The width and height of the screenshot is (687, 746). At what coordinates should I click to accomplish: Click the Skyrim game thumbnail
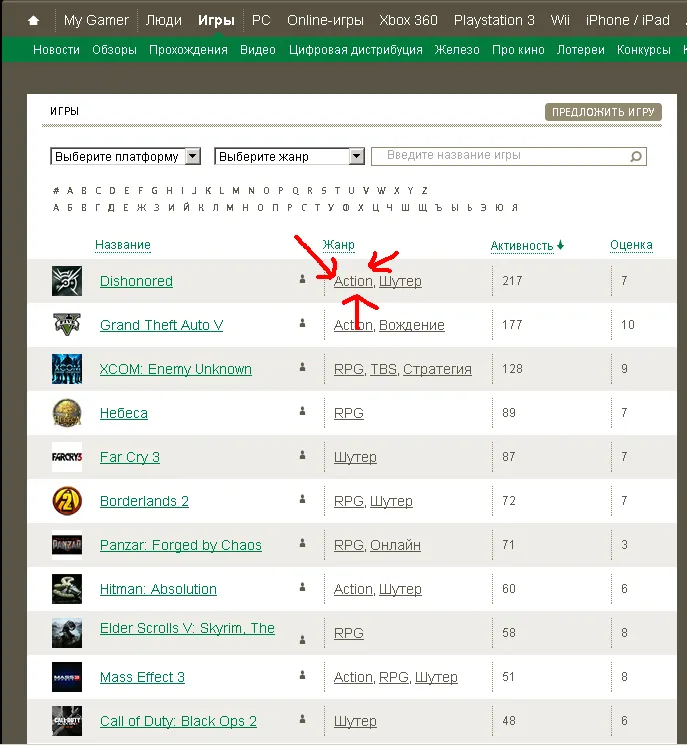tap(67, 633)
